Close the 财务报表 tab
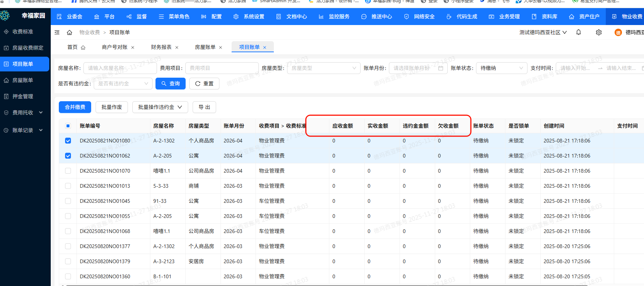 click(177, 47)
